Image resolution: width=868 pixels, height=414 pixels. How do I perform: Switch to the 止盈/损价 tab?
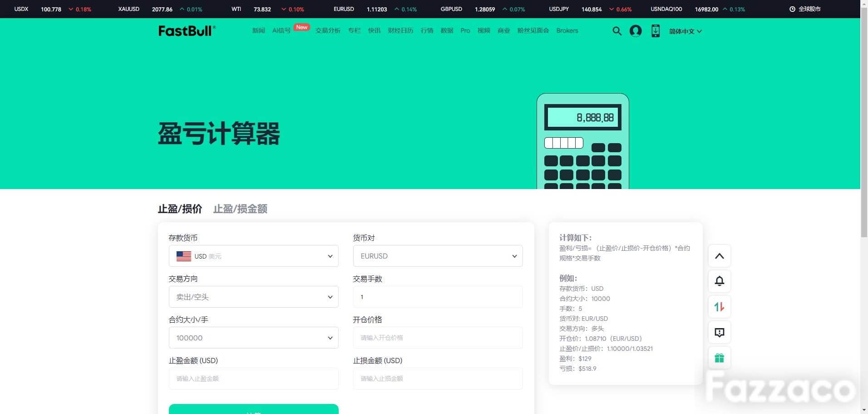click(x=180, y=209)
